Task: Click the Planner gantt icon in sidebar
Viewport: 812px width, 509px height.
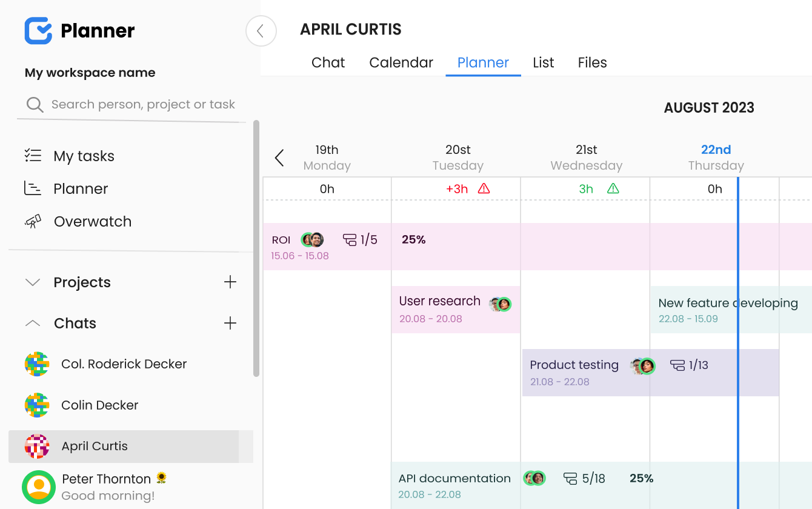Action: (33, 188)
